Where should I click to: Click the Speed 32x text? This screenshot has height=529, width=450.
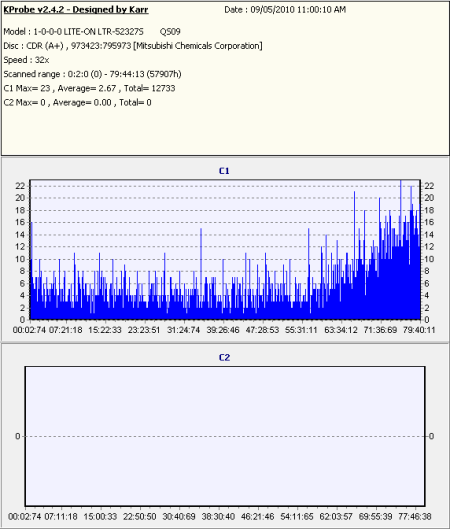point(26,60)
